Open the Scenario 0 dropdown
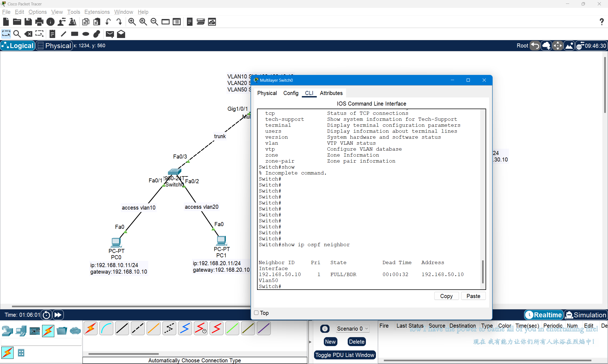Viewport: 608px width, 364px height. pyautogui.click(x=353, y=328)
